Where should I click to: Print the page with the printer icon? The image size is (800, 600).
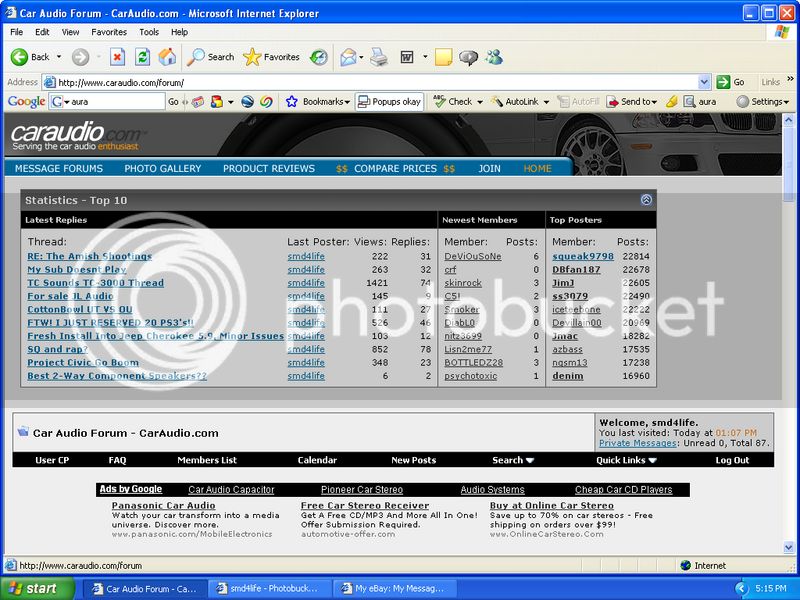coord(379,57)
